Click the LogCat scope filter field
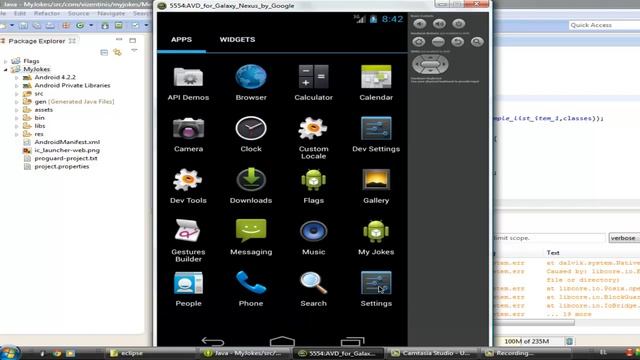Viewport: 640px width, 360px height. pyautogui.click(x=549, y=238)
